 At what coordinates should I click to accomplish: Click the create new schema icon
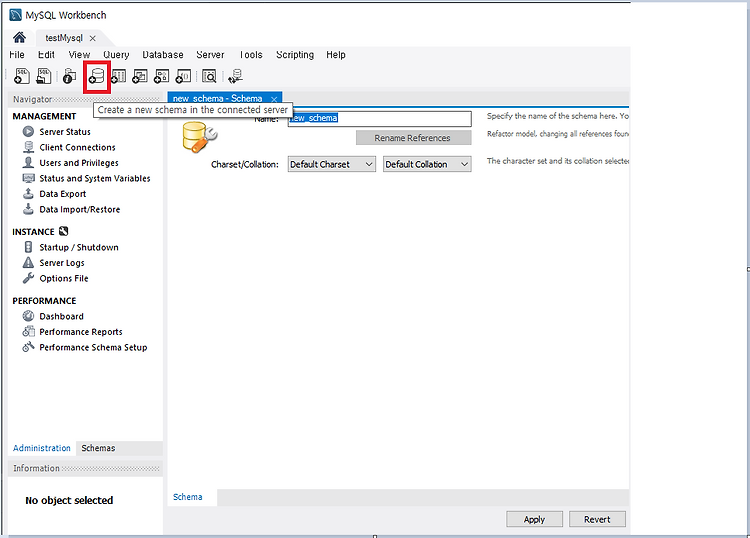(x=97, y=77)
